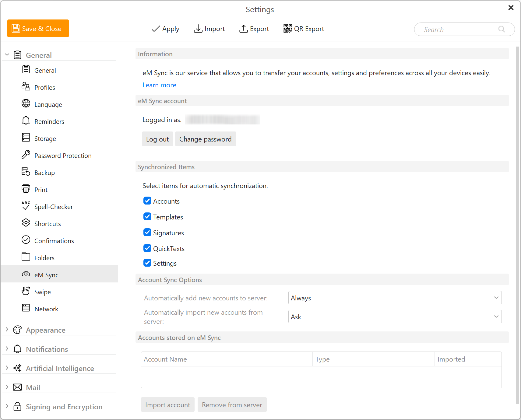Click the Mail envelope icon
The width and height of the screenshot is (521, 420).
point(17,387)
